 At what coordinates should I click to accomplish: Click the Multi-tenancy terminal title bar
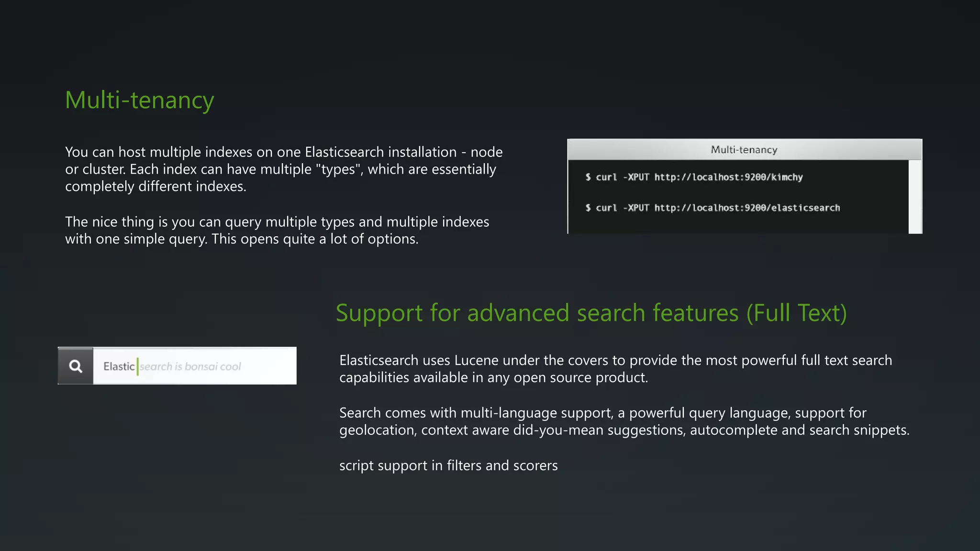click(744, 150)
